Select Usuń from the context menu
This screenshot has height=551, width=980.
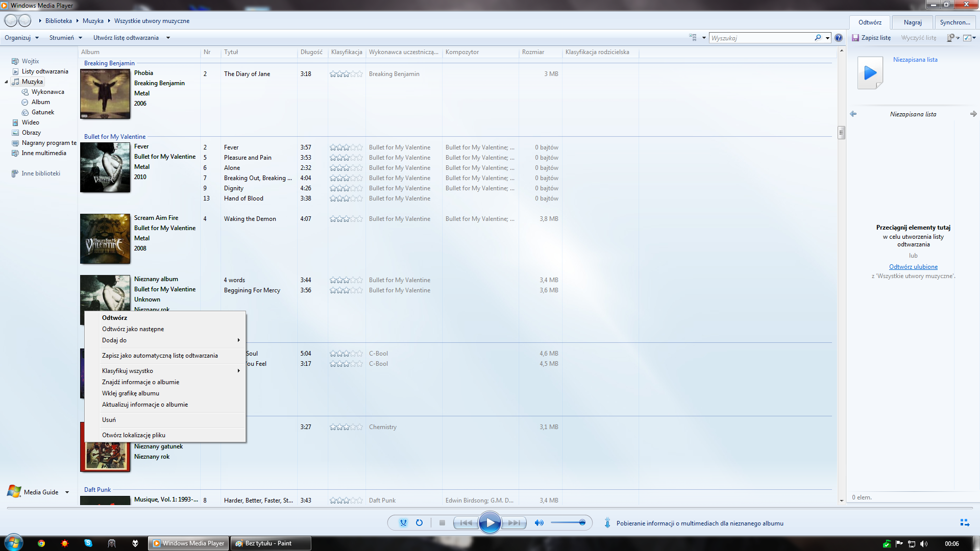109,420
